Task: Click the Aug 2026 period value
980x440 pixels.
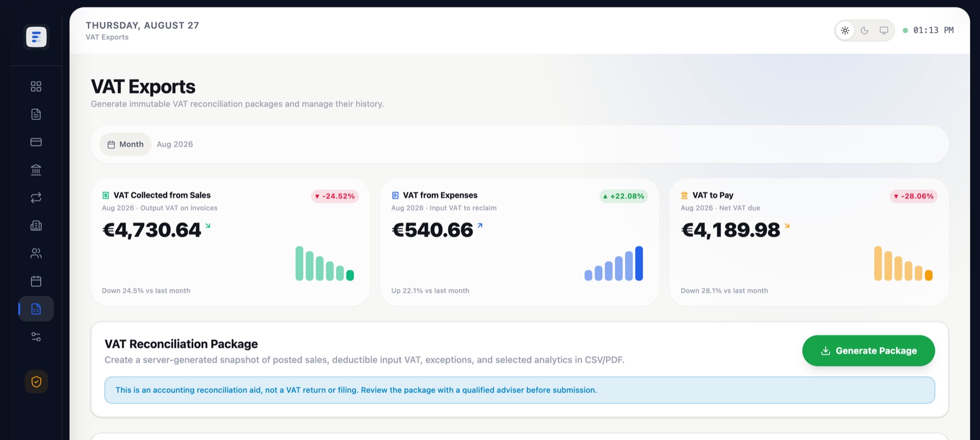Action: click(x=175, y=145)
